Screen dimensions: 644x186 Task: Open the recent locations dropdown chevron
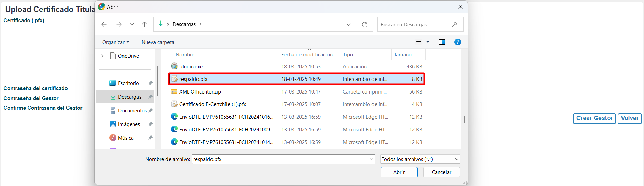132,24
